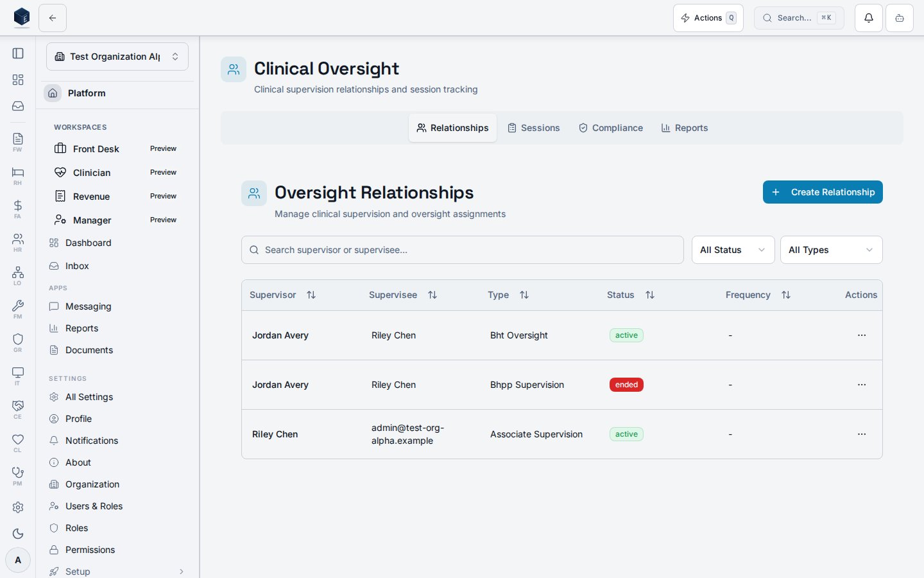Open the LO network rail icon
Screen dimensions: 924x578
tap(18, 276)
